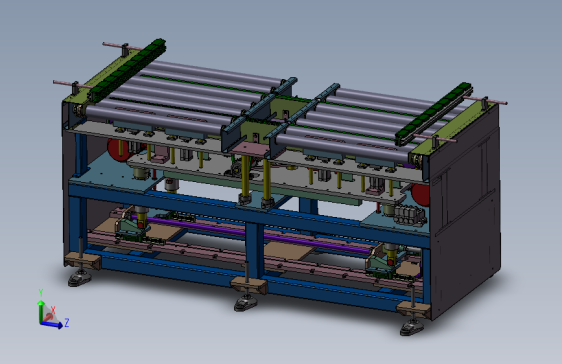Click the green Y axis arrow
562x364 pixels.
(41, 311)
